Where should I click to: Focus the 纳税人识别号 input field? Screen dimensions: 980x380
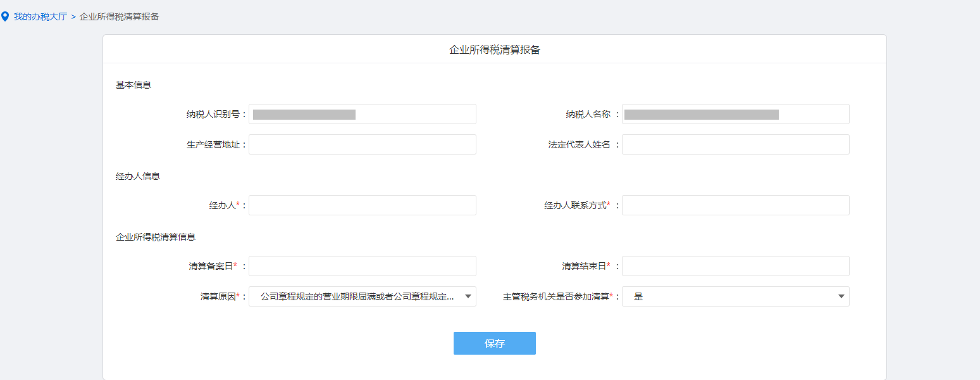point(362,114)
